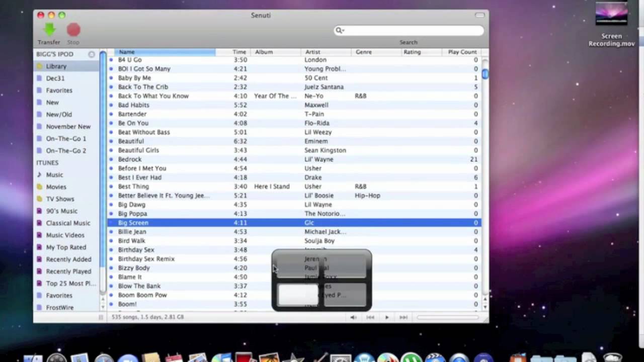Screen dimensions: 644x362
Task: Open the My Top Rated playlist
Action: coord(66,247)
